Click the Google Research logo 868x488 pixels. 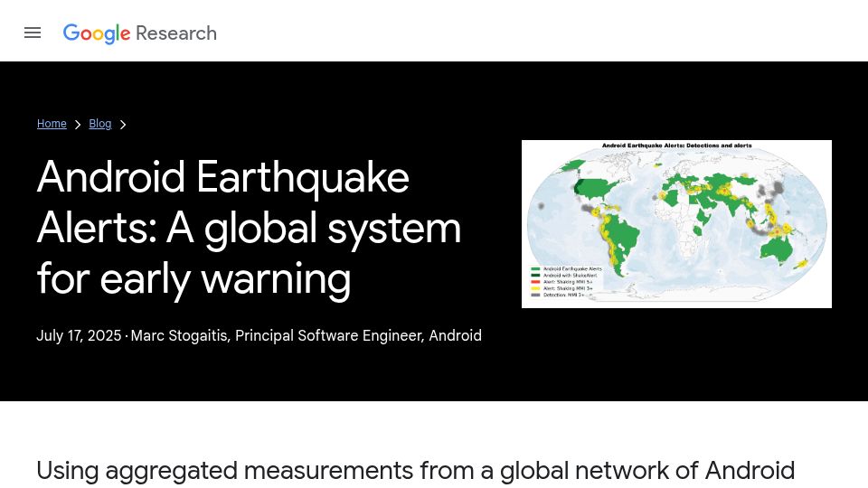point(139,33)
